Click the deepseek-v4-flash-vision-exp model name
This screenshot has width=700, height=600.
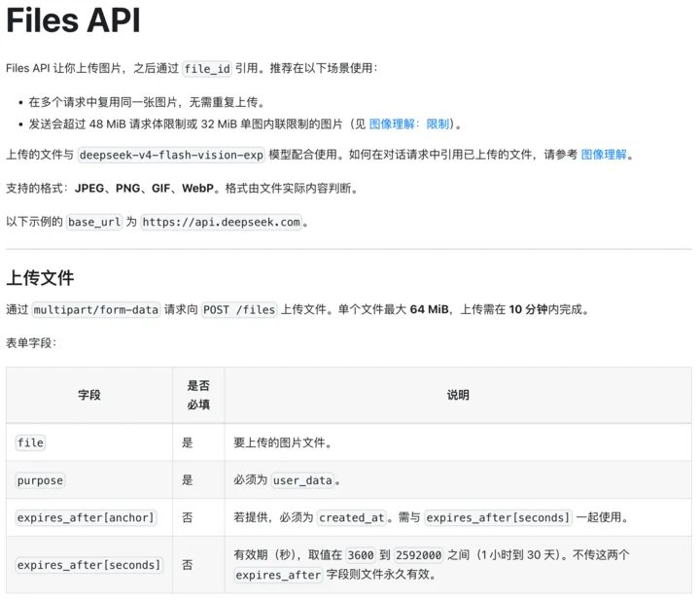click(x=171, y=155)
